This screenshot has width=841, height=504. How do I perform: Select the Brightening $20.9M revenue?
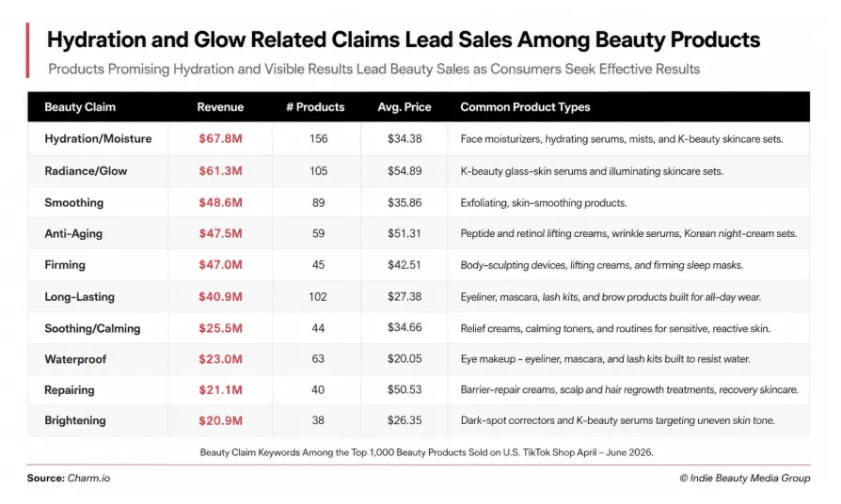pyautogui.click(x=220, y=421)
